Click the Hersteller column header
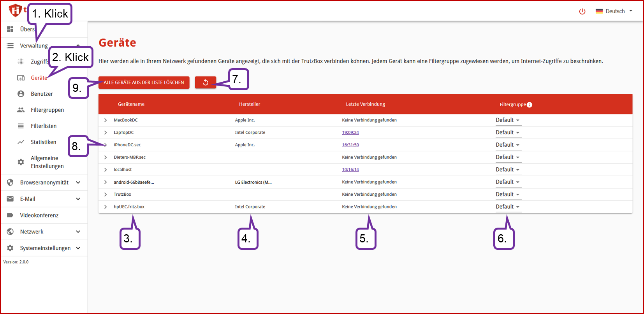644x314 pixels. click(x=250, y=104)
